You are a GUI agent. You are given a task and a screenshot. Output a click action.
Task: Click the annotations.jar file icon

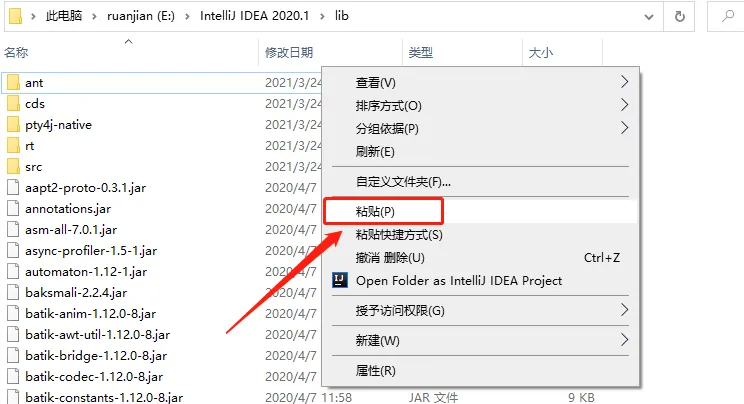point(12,208)
